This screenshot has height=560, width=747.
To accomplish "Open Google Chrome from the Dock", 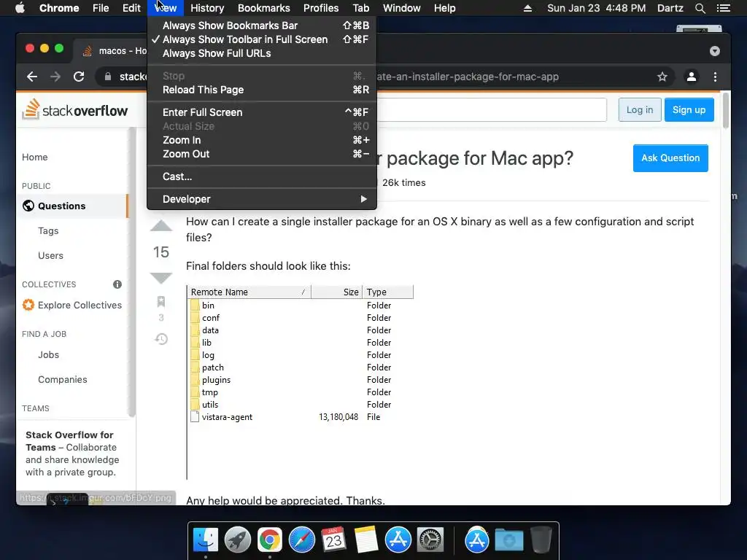I will pos(270,540).
